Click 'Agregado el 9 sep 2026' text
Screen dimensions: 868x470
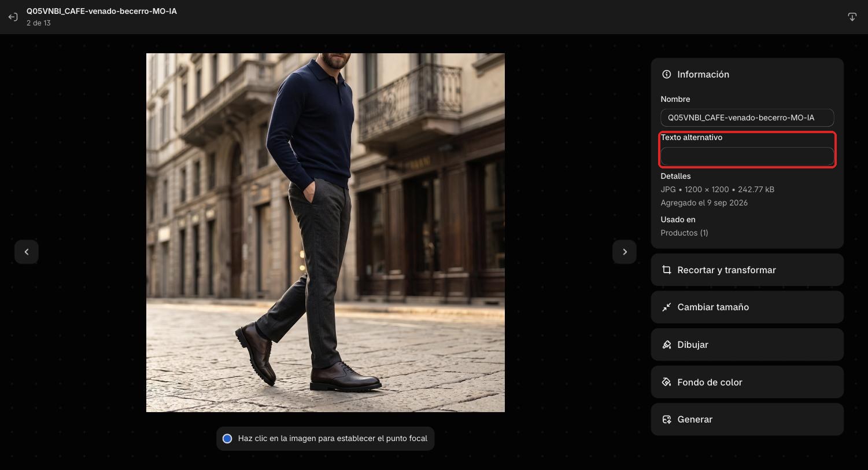[x=704, y=203]
